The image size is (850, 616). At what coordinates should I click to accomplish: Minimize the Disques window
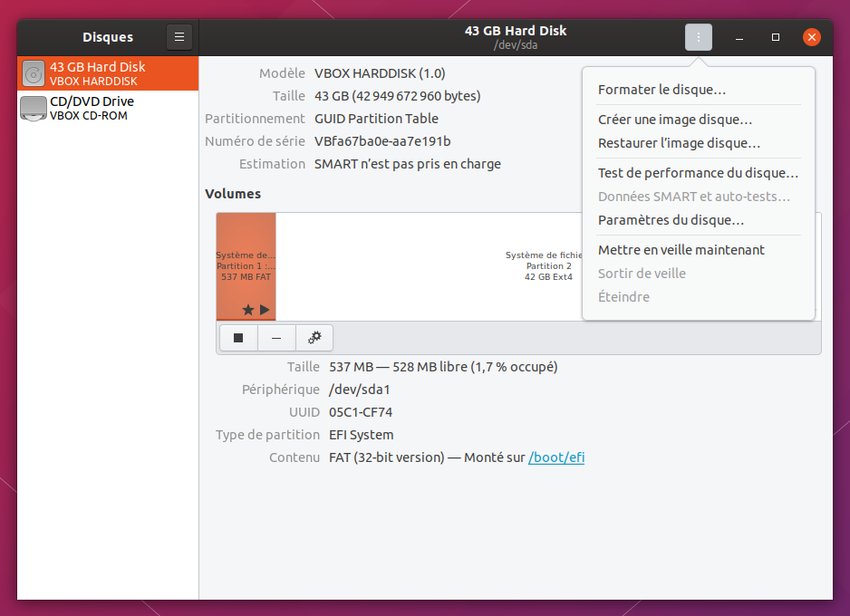click(739, 37)
